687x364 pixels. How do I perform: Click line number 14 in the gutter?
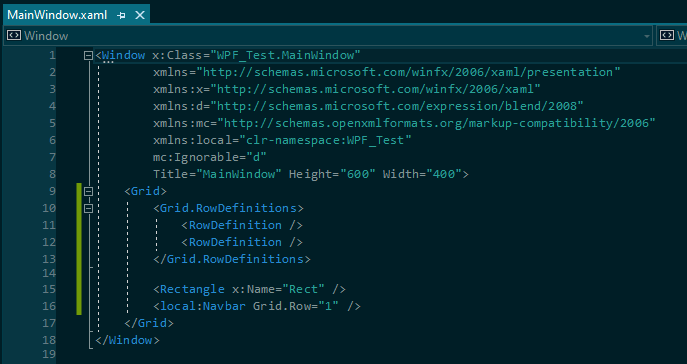49,273
